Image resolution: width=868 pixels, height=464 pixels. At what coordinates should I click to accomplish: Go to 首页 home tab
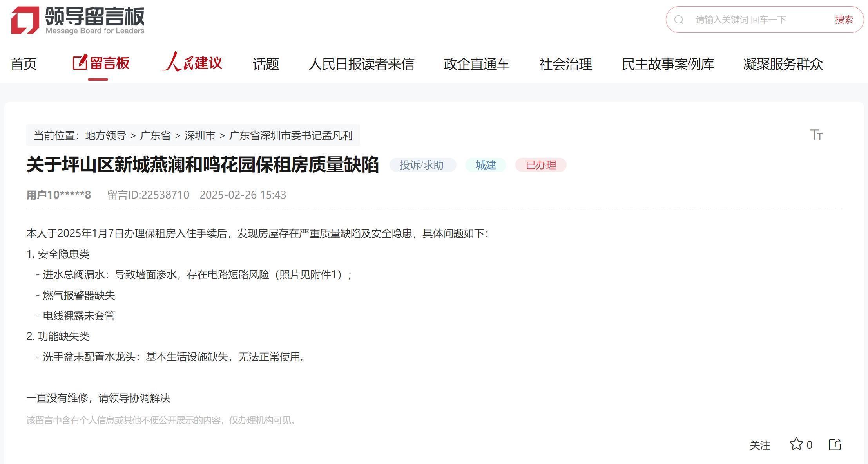pos(24,64)
